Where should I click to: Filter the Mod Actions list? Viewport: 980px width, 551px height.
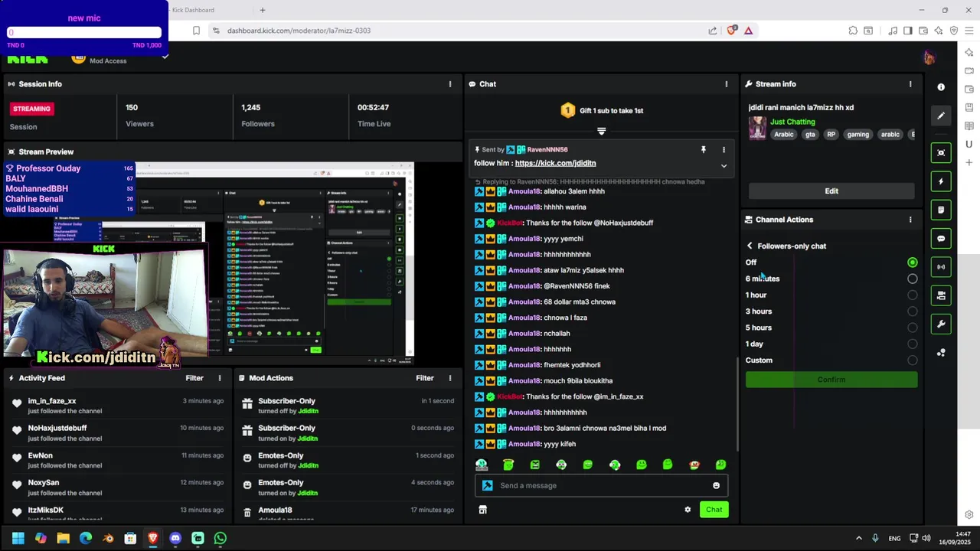tap(425, 378)
